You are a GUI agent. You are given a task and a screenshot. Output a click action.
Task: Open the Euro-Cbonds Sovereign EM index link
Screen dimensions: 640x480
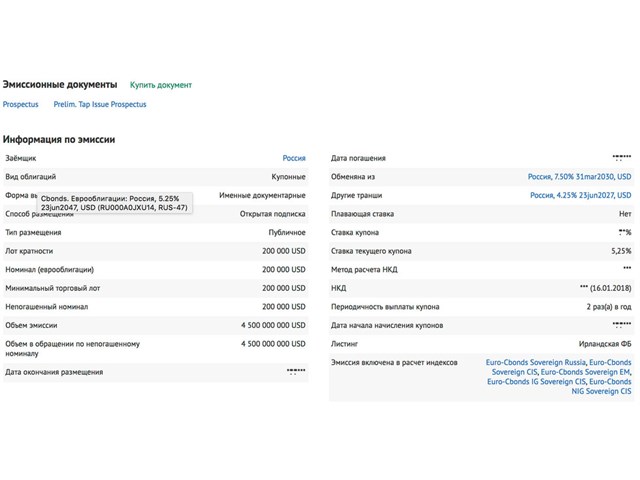585,372
